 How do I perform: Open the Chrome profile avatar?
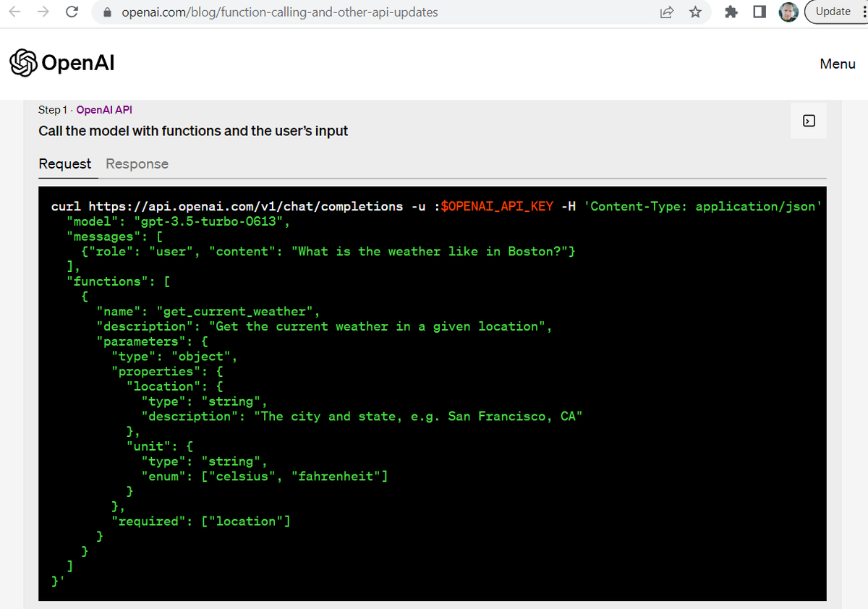788,12
